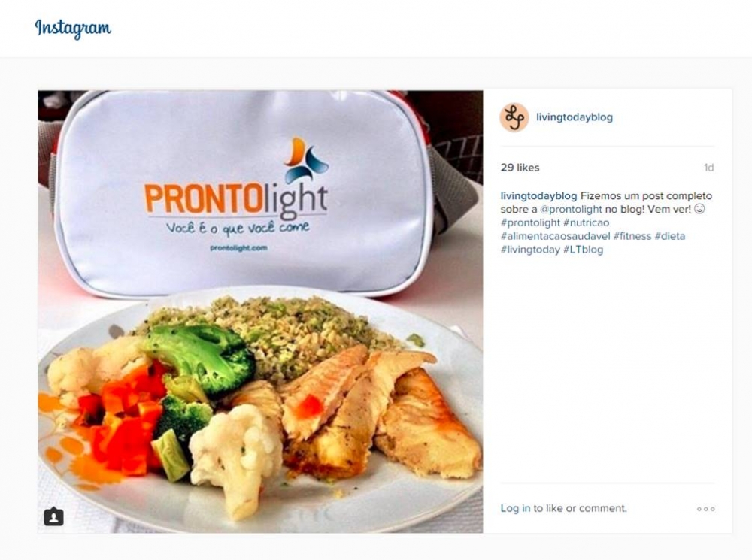752x560 pixels.
Task: Click the #prontolight hashtag
Action: point(530,222)
